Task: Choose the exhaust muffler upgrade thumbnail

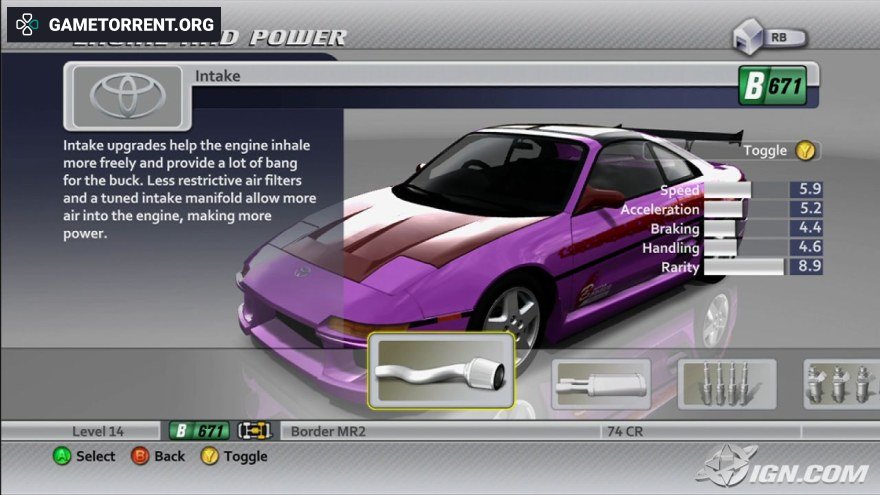Action: coord(601,384)
